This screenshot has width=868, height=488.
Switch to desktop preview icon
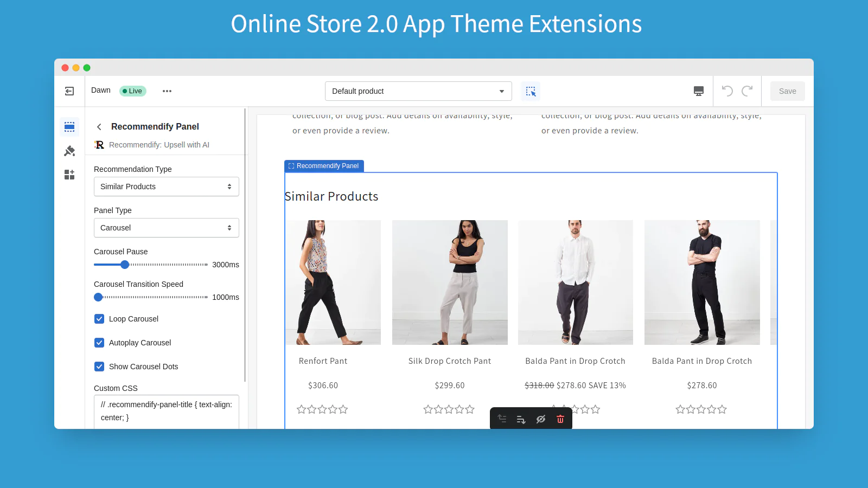point(699,91)
